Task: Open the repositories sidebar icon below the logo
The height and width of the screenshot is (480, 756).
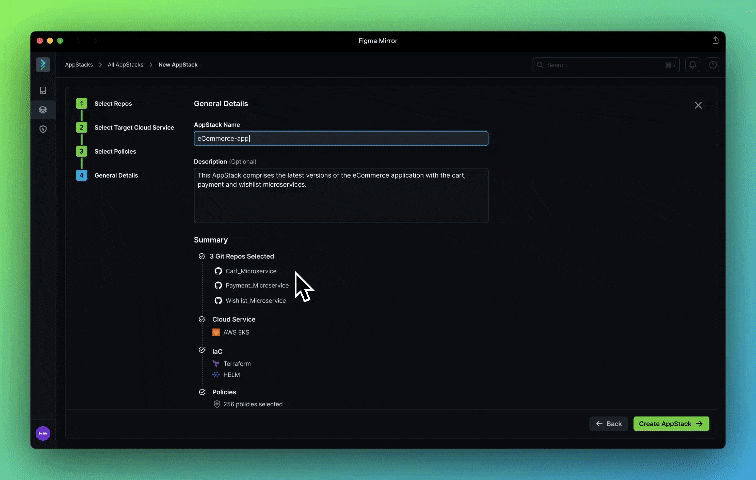Action: [x=43, y=90]
